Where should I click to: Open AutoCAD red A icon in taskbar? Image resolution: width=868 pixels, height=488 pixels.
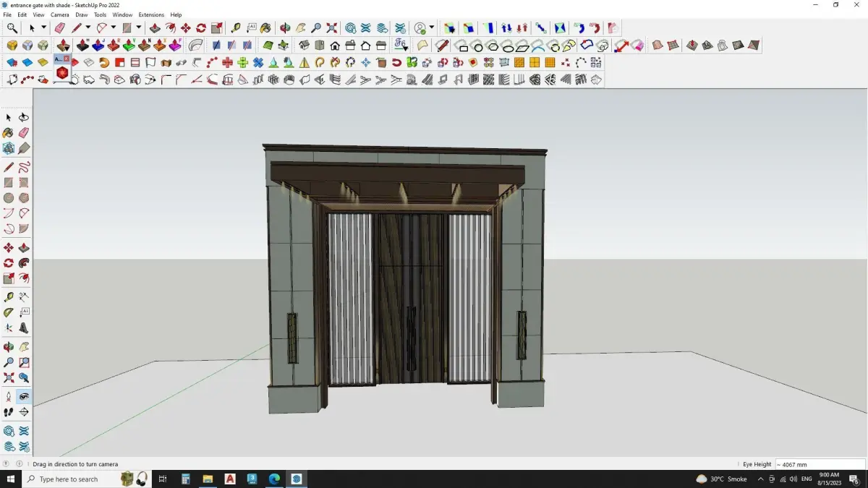tap(230, 479)
